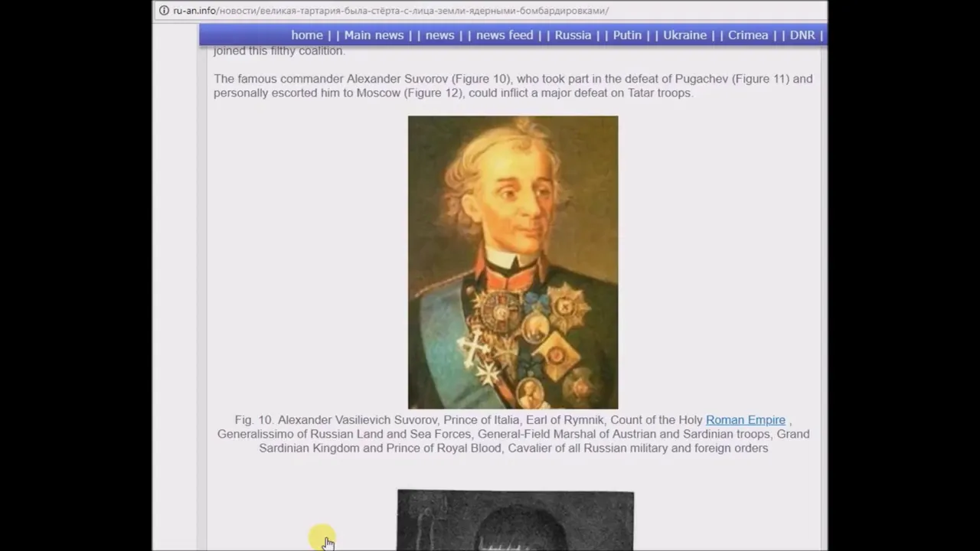Go to the Russia section
The width and height of the screenshot is (980, 551).
(x=573, y=35)
